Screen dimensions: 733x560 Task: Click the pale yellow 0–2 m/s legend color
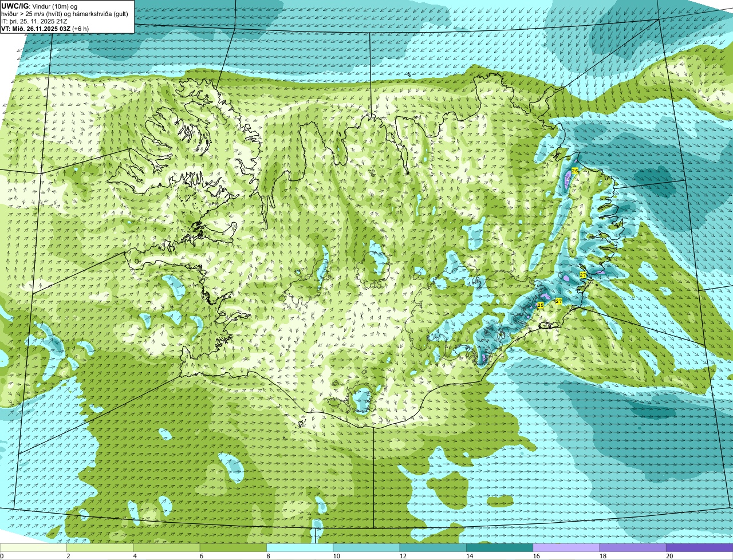coord(33,547)
